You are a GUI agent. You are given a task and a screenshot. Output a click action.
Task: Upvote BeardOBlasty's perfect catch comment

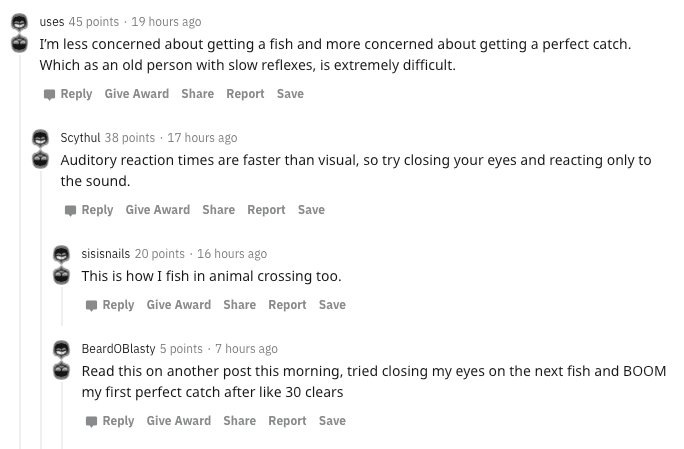click(61, 349)
